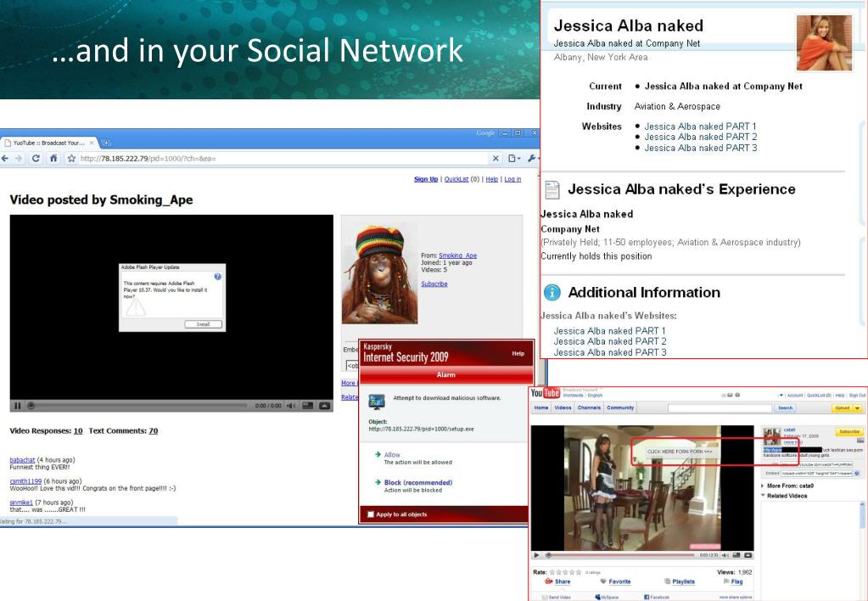
Task: Open the YouTube Community tab
Action: (x=620, y=407)
